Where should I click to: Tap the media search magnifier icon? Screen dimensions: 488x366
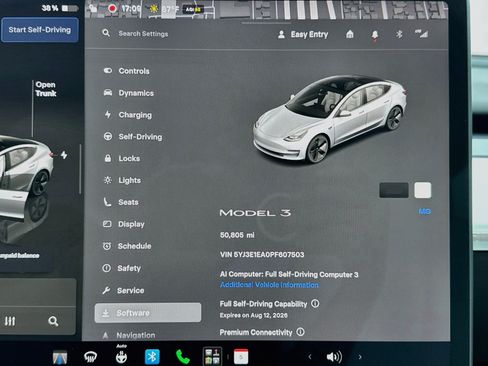tap(53, 321)
